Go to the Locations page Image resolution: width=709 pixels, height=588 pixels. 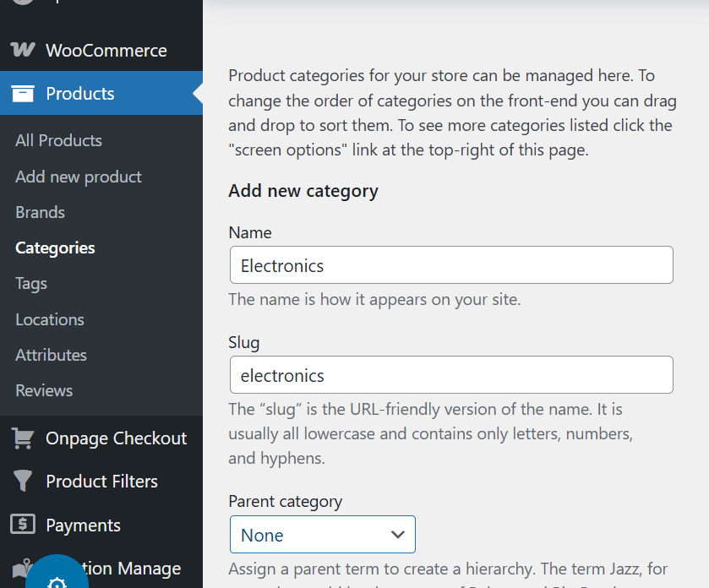click(x=49, y=319)
